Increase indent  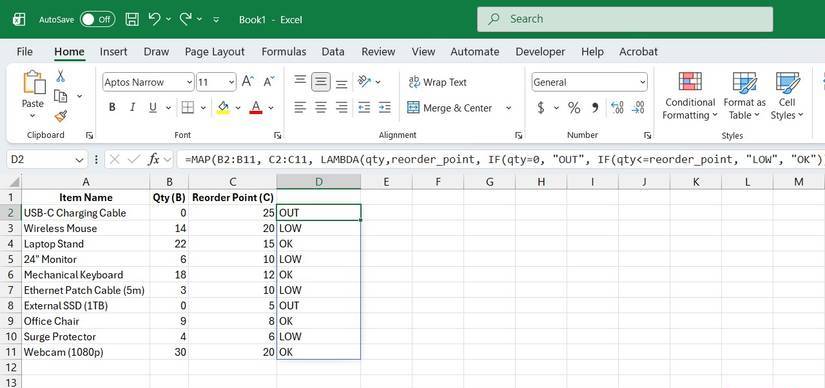[385, 108]
